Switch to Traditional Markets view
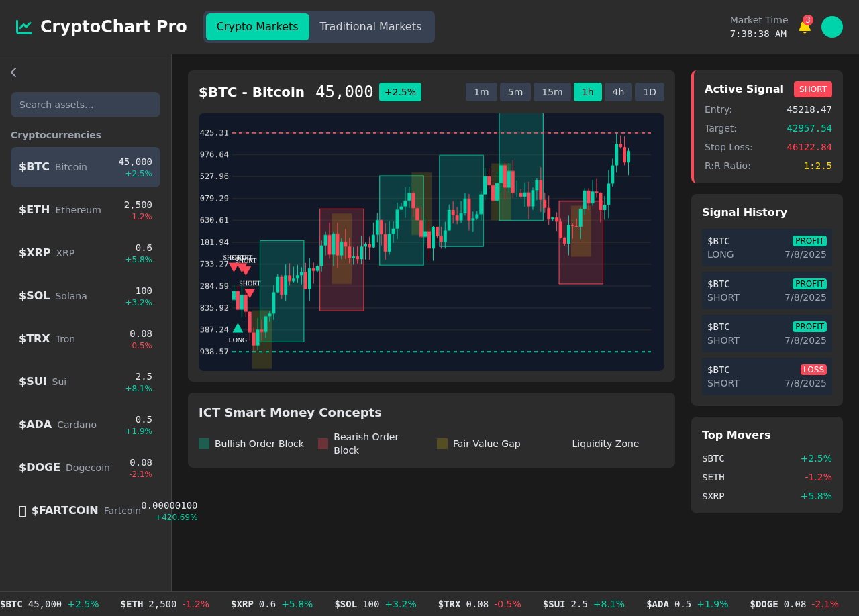The height and width of the screenshot is (616, 859). tap(371, 27)
